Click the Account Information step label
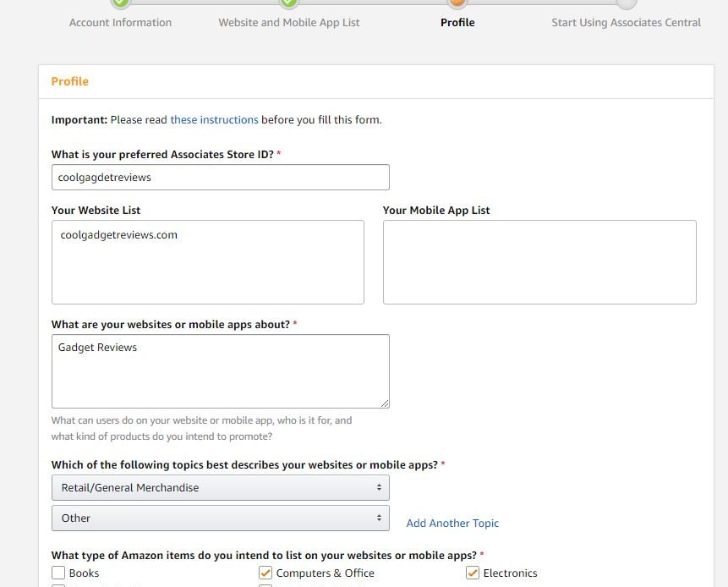Image resolution: width=728 pixels, height=587 pixels. pos(120,22)
